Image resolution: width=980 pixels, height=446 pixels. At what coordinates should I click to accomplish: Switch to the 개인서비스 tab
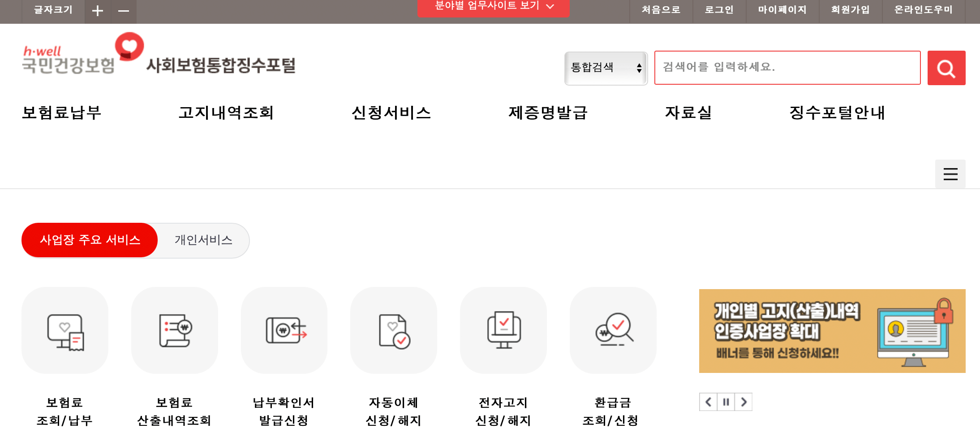point(203,240)
